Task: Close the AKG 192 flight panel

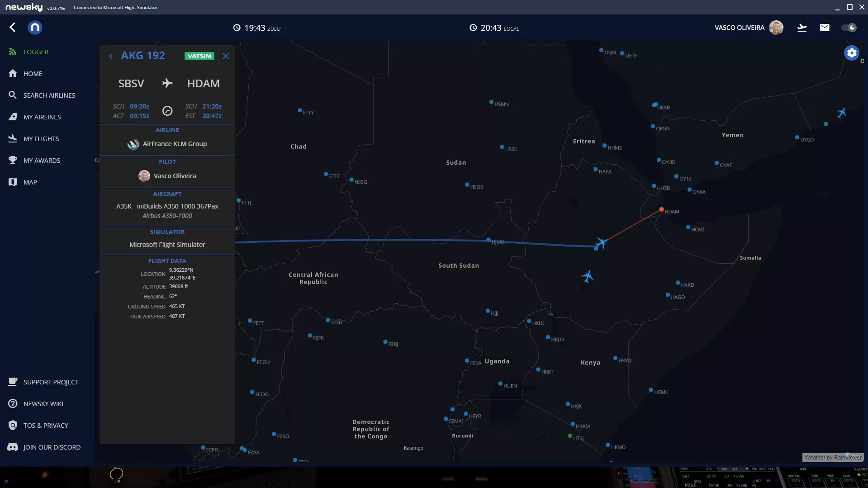Action: [226, 56]
